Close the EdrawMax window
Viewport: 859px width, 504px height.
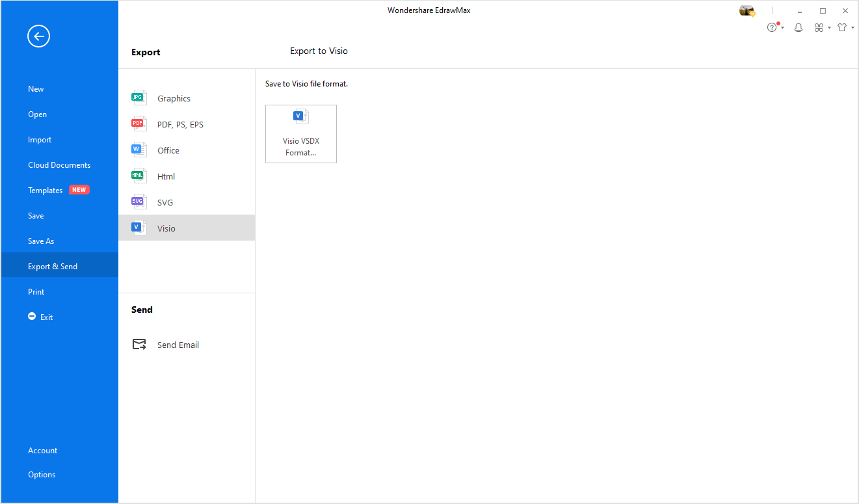pyautogui.click(x=845, y=11)
